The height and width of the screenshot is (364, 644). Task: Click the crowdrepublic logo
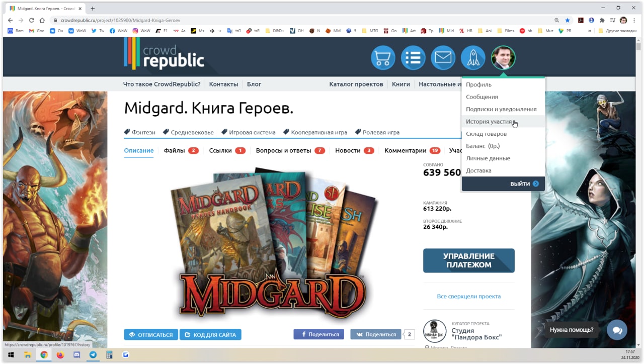(164, 53)
